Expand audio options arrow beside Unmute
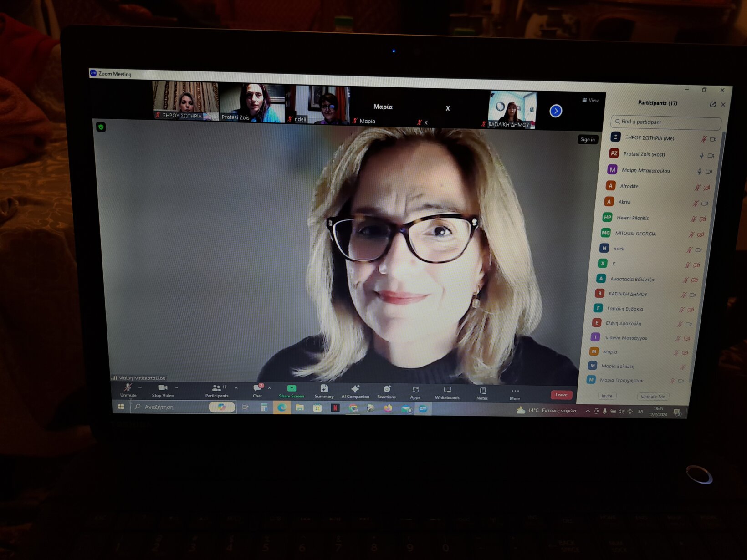This screenshot has height=560, width=747. tap(140, 387)
